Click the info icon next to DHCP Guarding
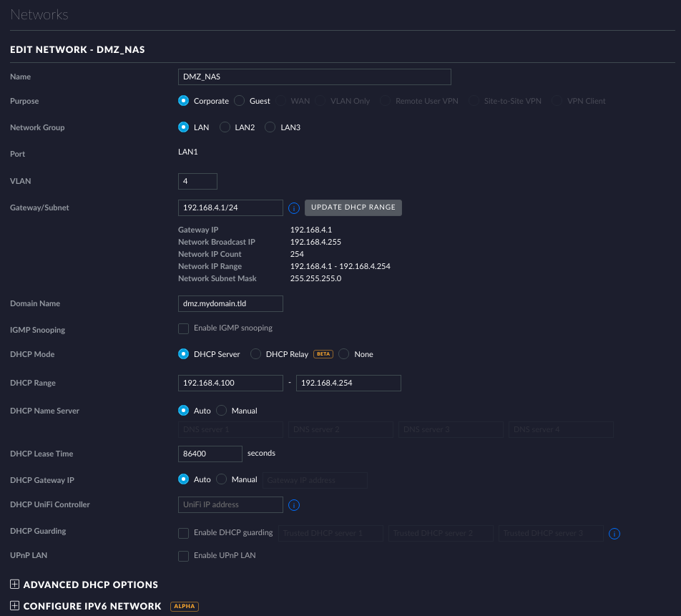 pyautogui.click(x=614, y=533)
